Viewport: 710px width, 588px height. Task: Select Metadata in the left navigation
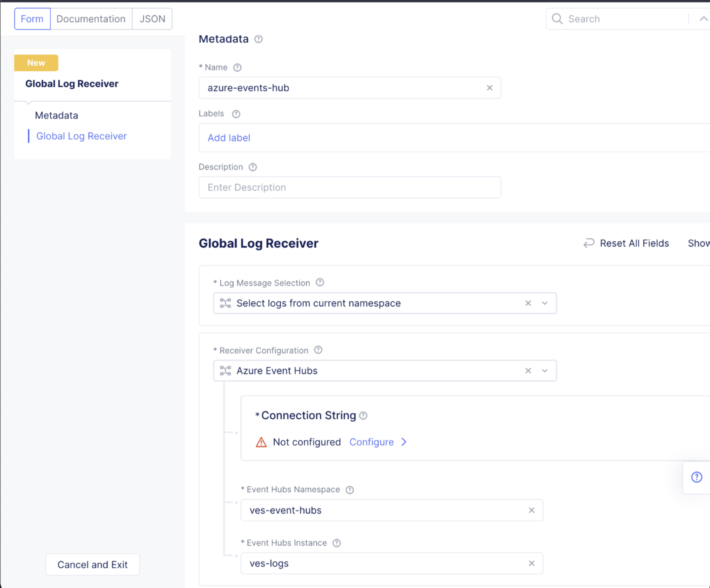(x=56, y=115)
